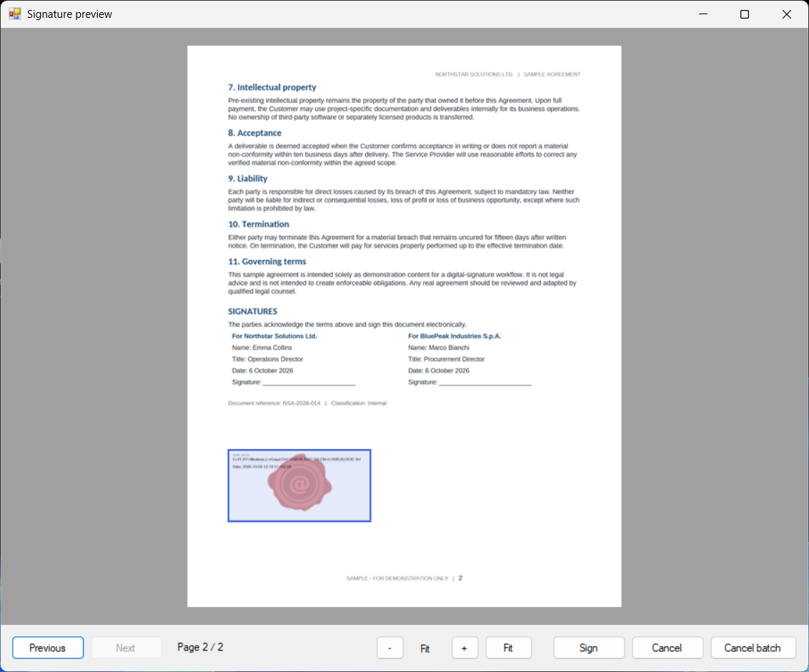The image size is (809, 672).
Task: Click the Sign button
Action: point(589,648)
